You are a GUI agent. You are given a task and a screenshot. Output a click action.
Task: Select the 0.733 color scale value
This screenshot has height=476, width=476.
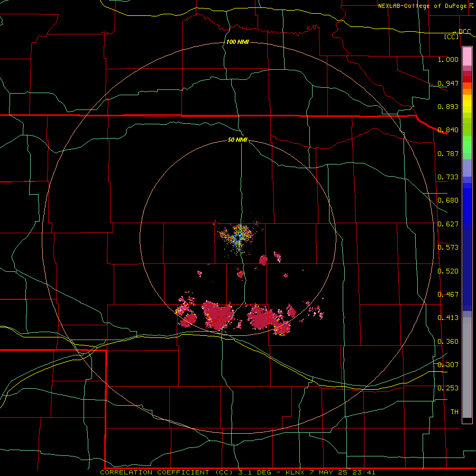click(448, 177)
